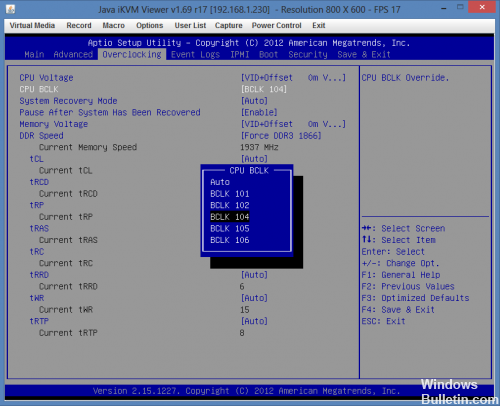
Task: Click the tRRD Auto value
Action: (254, 275)
